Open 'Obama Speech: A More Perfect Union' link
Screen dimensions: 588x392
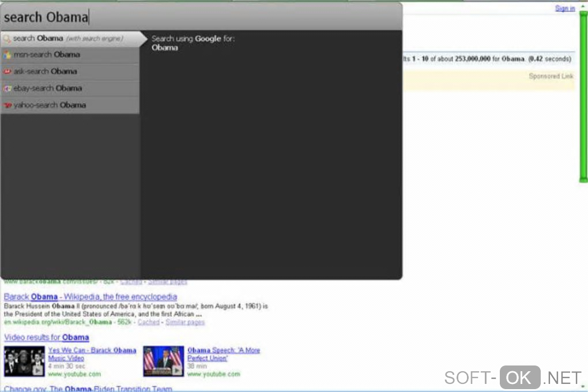pyautogui.click(x=224, y=354)
